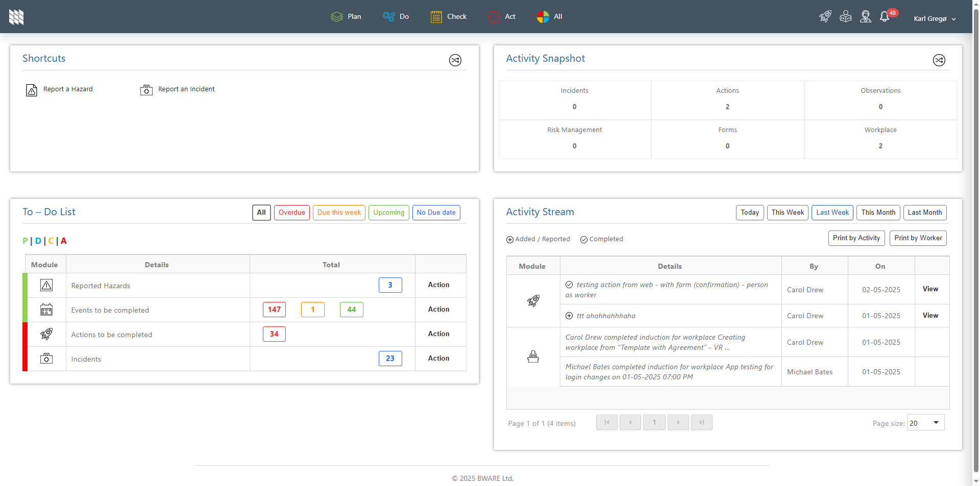Viewport: 980px width, 486px height.
Task: View the ttt ahahhahhhaha entry
Action: 930,316
